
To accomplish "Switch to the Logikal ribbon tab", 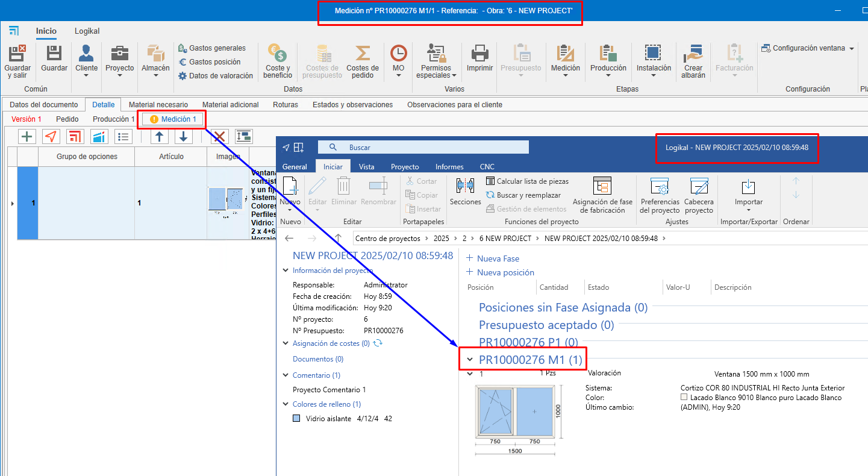I will coord(87,31).
